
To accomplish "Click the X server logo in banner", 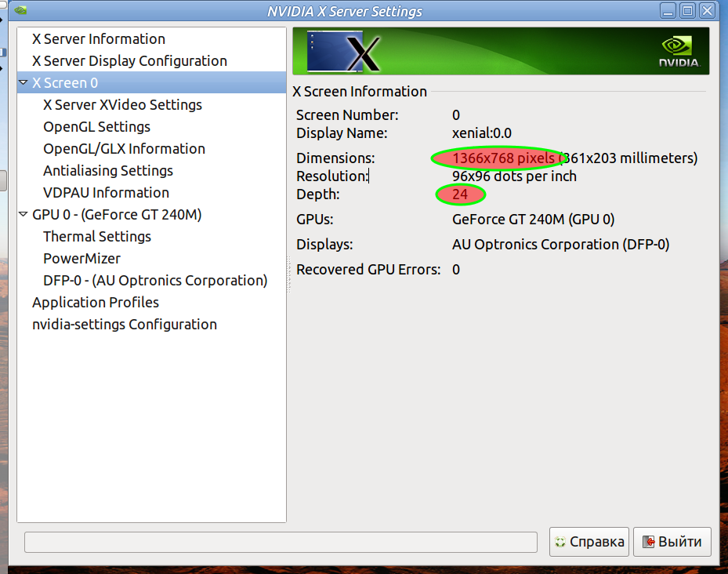I will pos(343,52).
